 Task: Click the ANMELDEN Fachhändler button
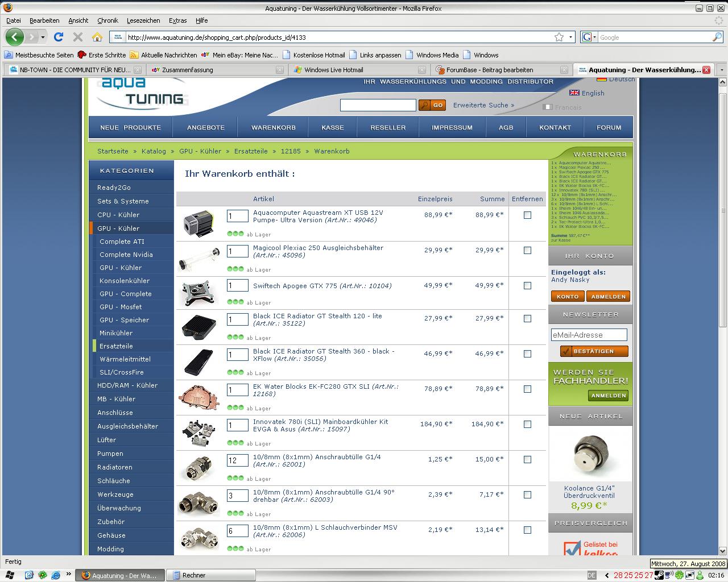[x=608, y=396]
